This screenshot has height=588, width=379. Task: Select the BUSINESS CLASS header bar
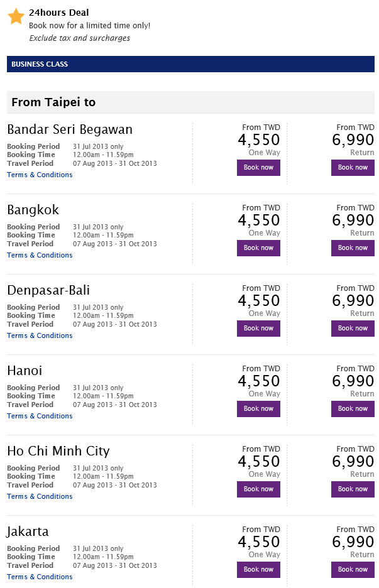(190, 64)
